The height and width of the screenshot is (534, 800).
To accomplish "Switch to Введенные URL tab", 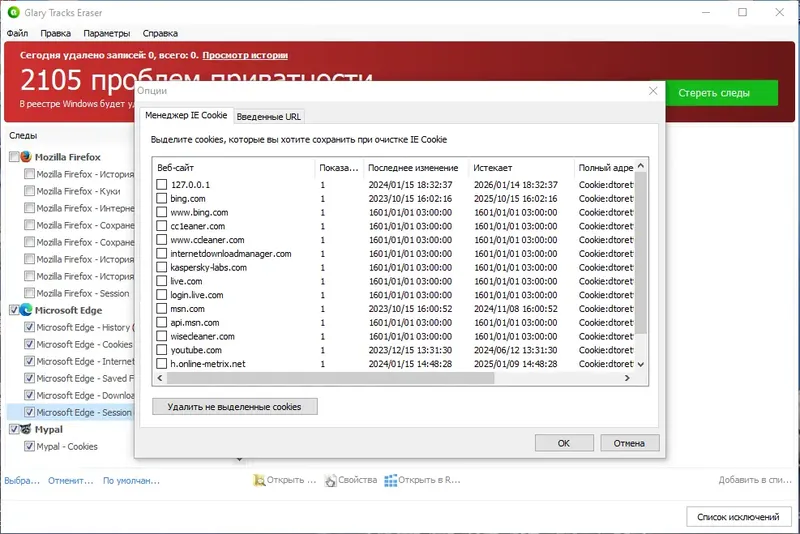I will click(x=269, y=116).
